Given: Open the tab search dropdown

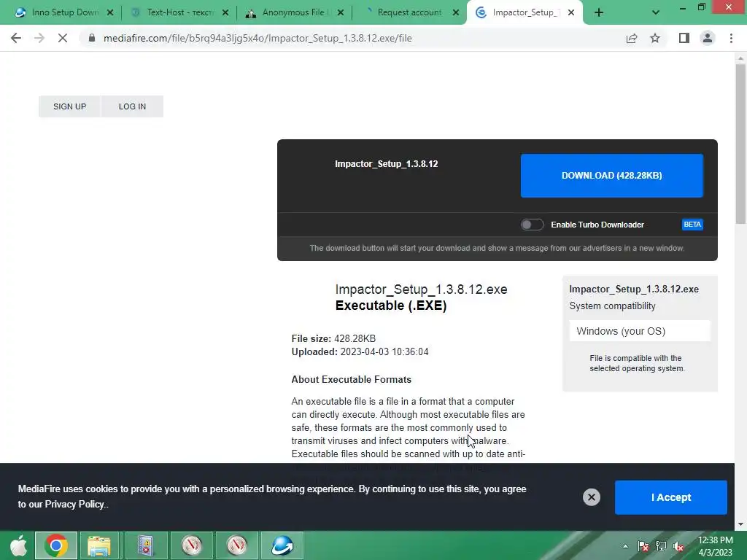Looking at the screenshot, I should 656,13.
